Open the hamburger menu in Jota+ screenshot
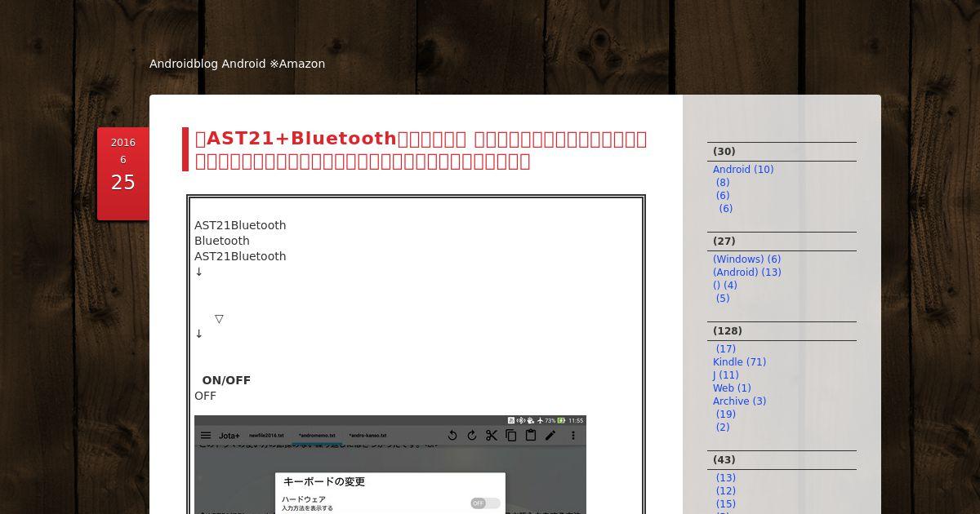The width and height of the screenshot is (980, 514). [206, 436]
